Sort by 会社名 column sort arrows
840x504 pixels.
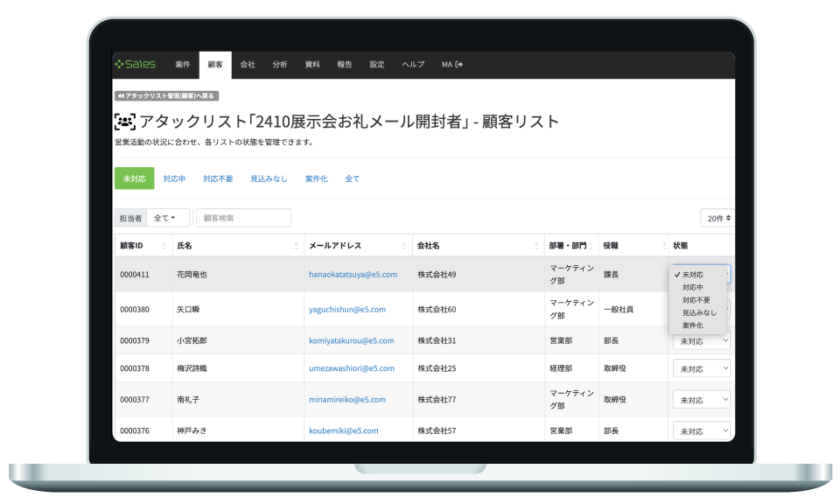click(x=535, y=246)
